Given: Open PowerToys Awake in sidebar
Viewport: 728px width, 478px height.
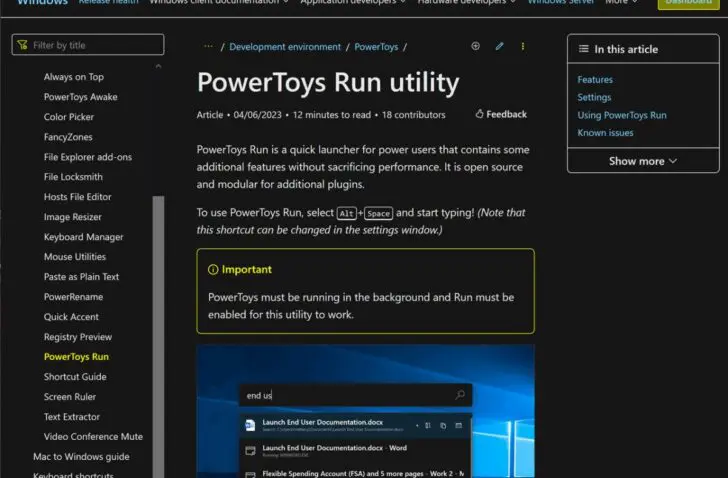Looking at the screenshot, I should pyautogui.click(x=80, y=97).
